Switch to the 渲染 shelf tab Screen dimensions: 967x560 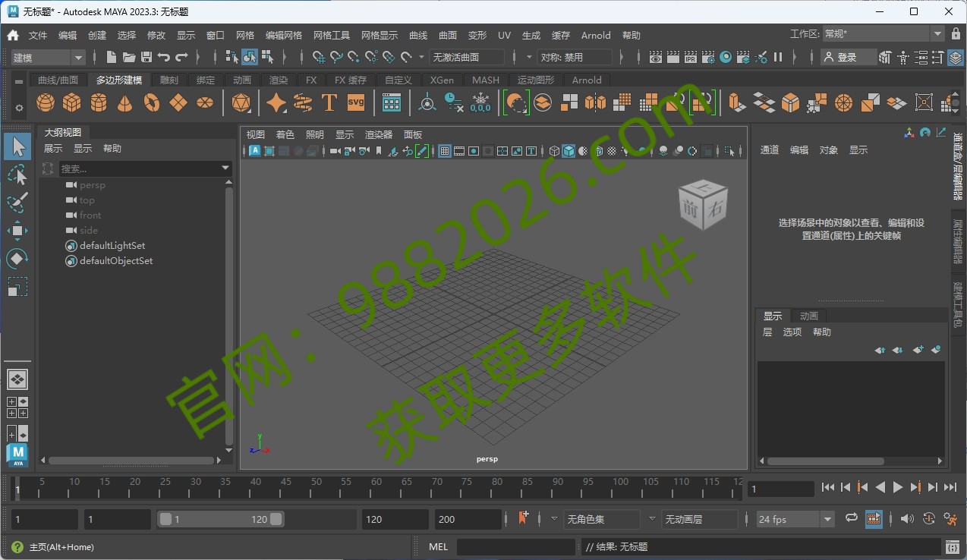click(x=279, y=80)
